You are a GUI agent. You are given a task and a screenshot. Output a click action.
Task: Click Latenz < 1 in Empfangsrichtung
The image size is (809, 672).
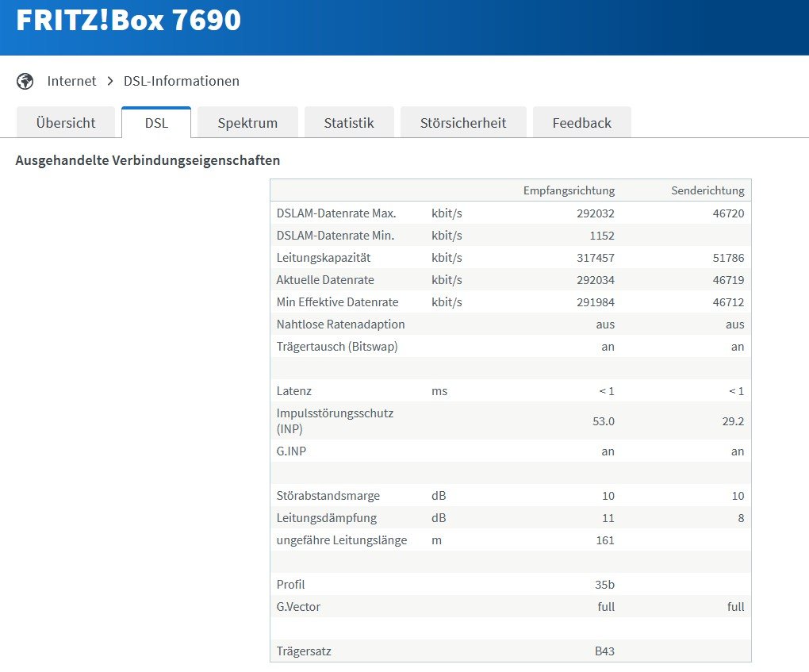[x=606, y=390]
